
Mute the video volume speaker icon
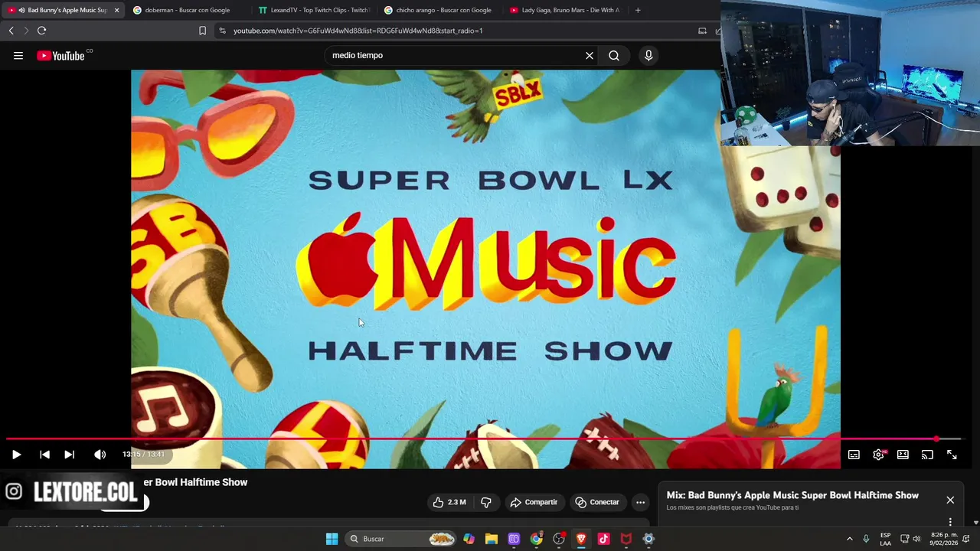click(x=100, y=455)
